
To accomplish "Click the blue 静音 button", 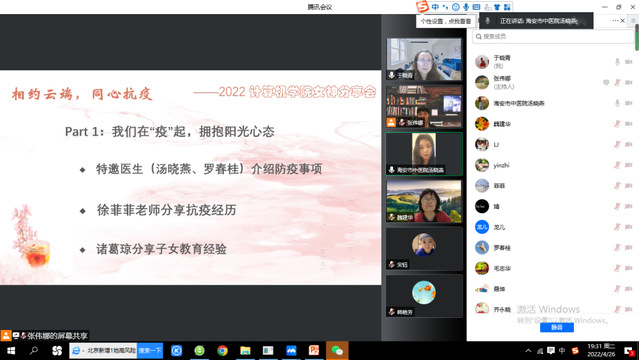I will tap(557, 327).
